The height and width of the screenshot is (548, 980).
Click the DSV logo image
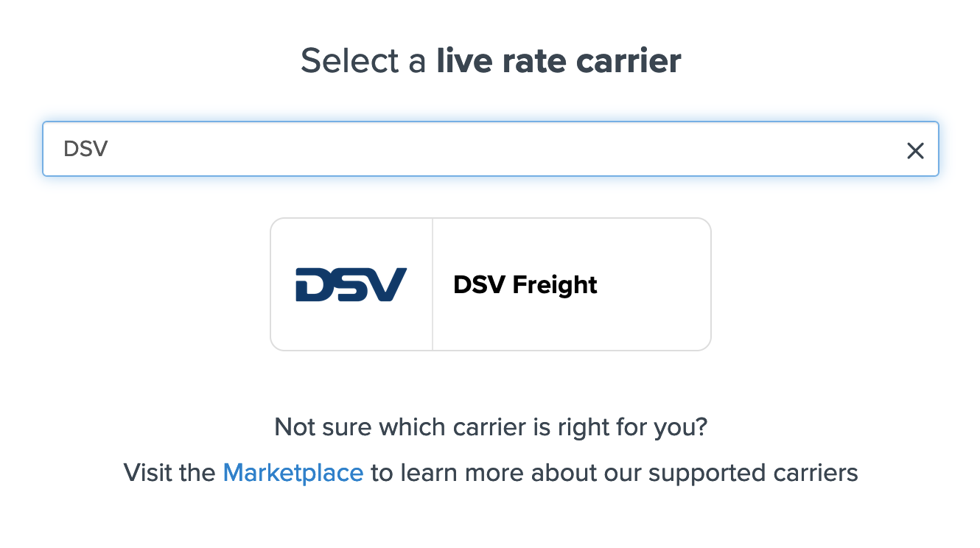(x=351, y=284)
